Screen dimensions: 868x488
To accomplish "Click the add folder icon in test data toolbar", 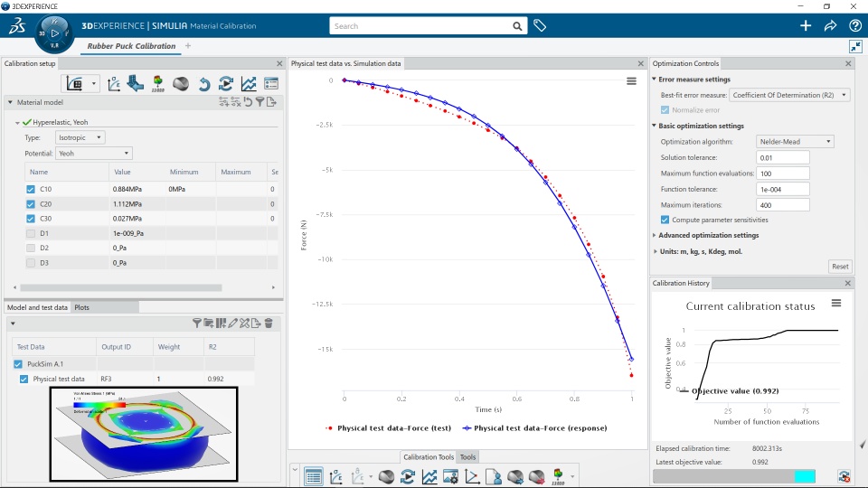I will click(x=209, y=324).
